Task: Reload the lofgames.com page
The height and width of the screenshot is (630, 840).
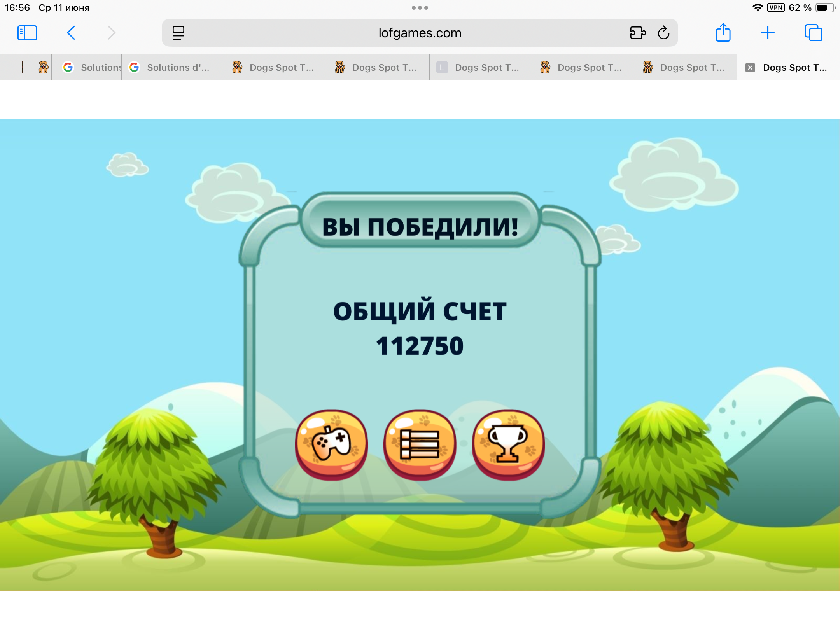Action: pyautogui.click(x=664, y=33)
